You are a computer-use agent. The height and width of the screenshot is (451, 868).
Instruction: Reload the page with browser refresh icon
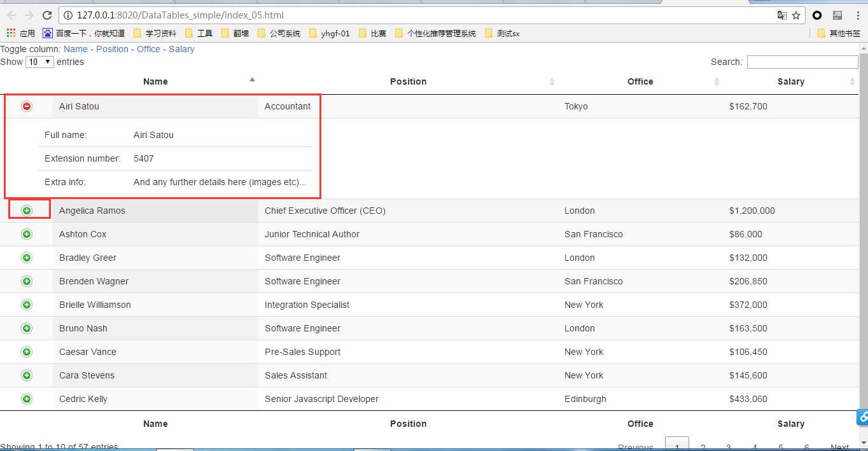pyautogui.click(x=47, y=15)
